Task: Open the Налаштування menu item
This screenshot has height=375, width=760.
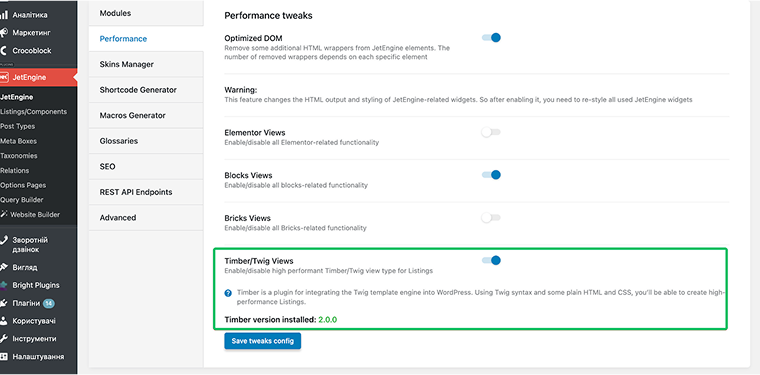Action: pos(38,357)
